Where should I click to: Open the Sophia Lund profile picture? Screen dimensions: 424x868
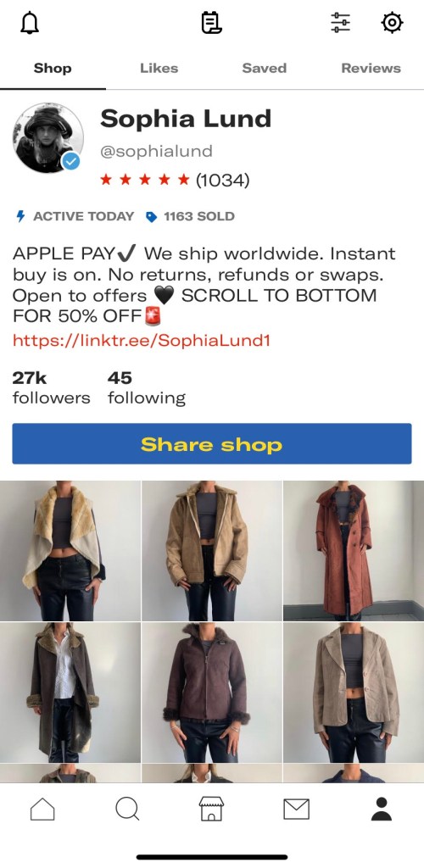[x=48, y=137]
